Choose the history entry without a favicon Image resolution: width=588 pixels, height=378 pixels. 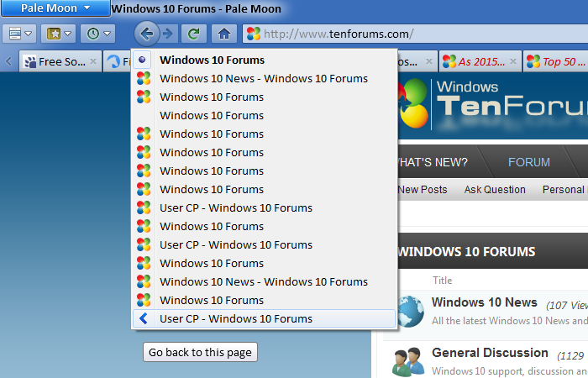click(264, 115)
